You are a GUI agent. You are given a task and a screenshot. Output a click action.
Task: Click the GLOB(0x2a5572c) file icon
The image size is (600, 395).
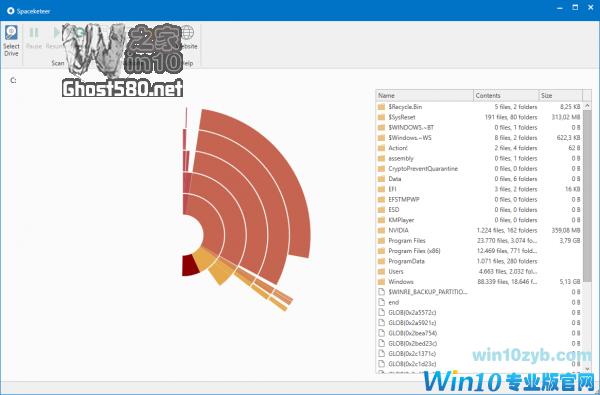pyautogui.click(x=381, y=312)
